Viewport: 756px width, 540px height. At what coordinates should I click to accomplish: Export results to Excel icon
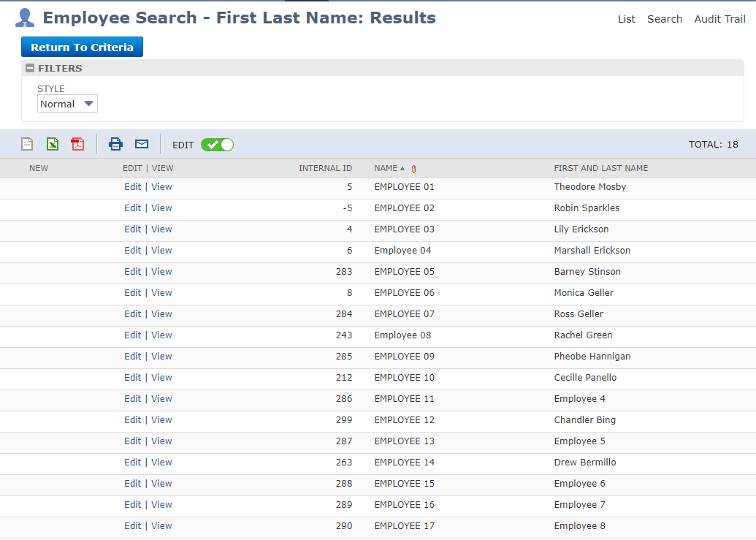pos(52,144)
